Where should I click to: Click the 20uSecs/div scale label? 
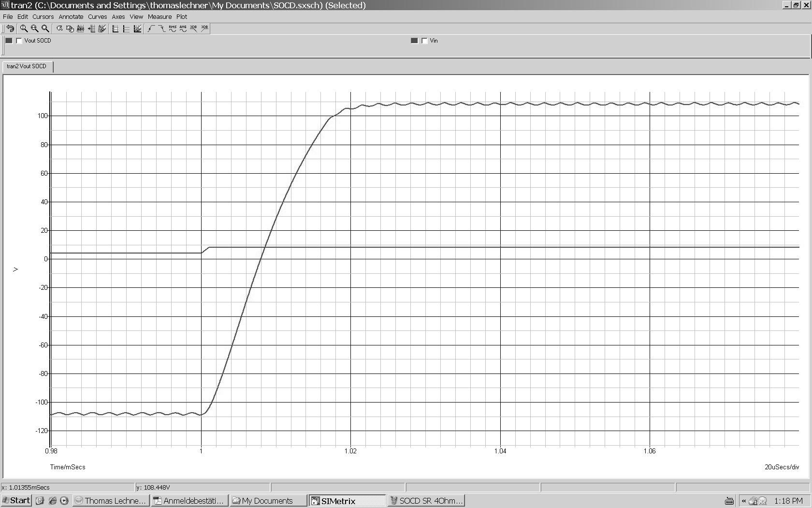click(x=782, y=467)
